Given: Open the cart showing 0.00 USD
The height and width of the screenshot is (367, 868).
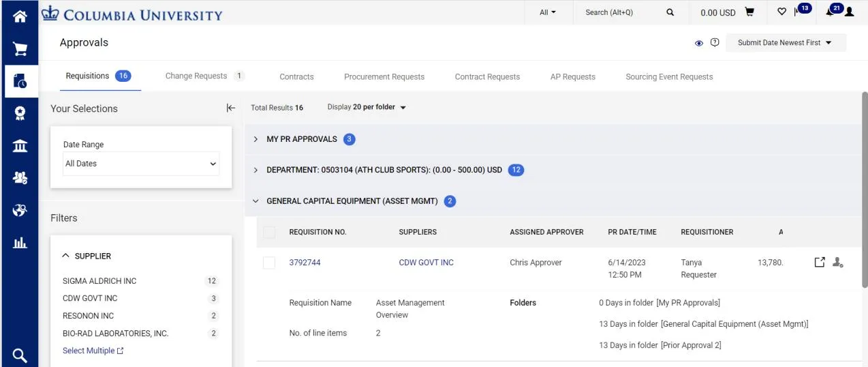Looking at the screenshot, I should (x=728, y=12).
